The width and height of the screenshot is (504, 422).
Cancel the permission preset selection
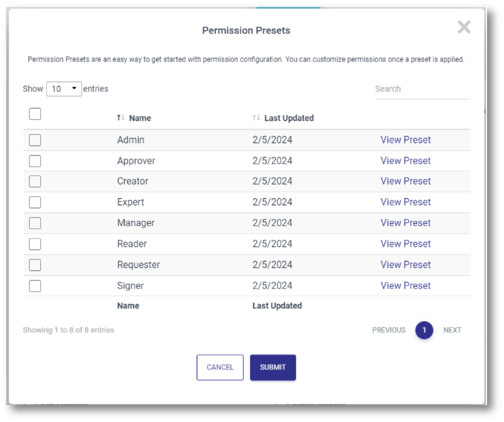(220, 367)
